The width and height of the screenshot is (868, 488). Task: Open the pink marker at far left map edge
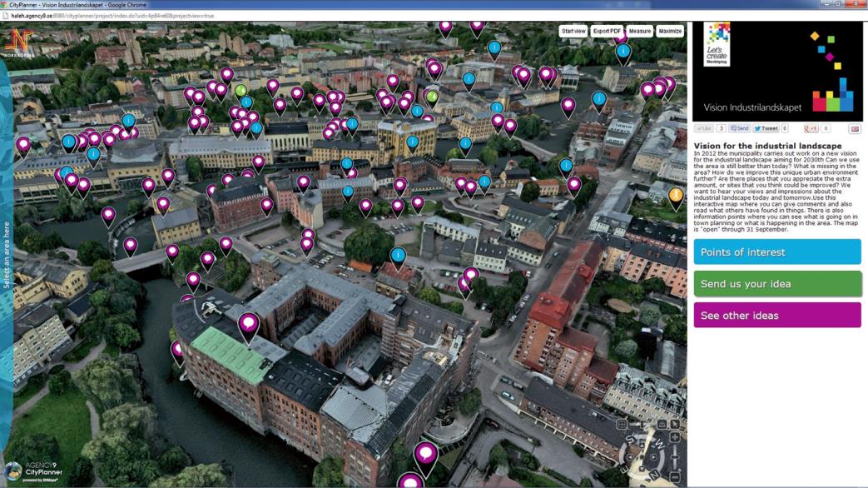[23, 146]
